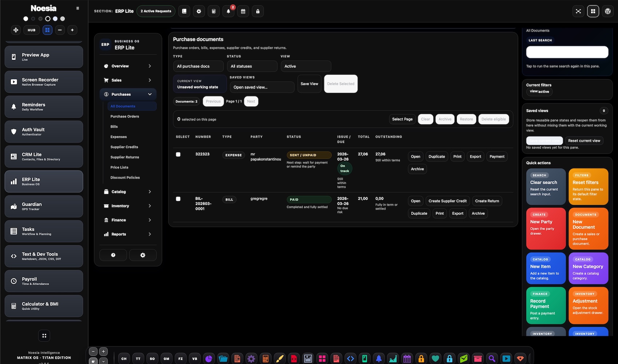Screen dimensions: 618x364
Task: Toggle the blue grid view button beside HUB
Action: pos(47,30)
